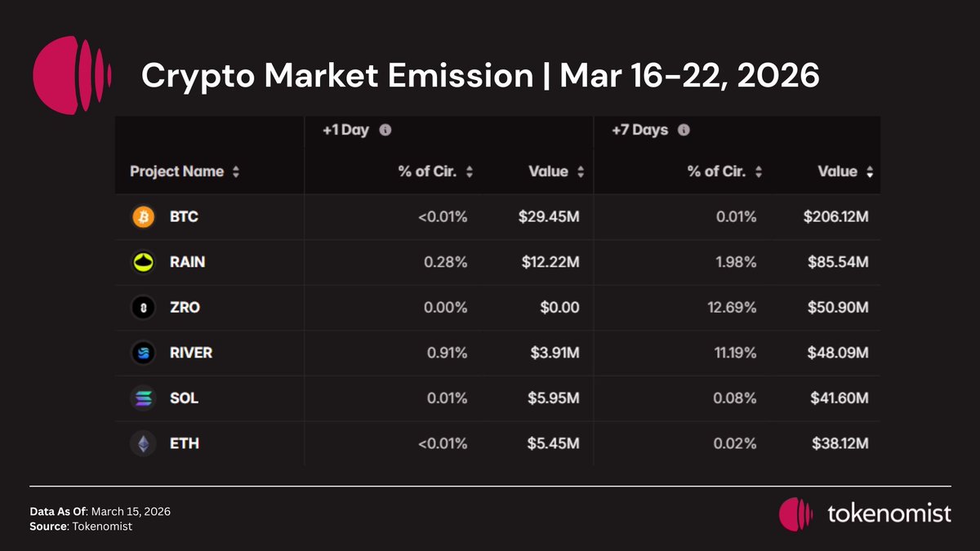Sort the +1 Day % of Cir. column

pos(470,172)
